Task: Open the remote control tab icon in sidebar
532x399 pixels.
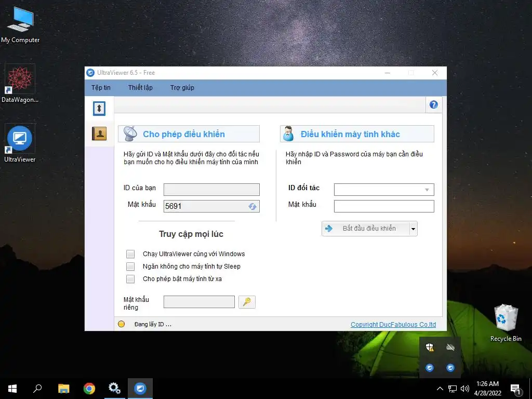Action: 99,109
